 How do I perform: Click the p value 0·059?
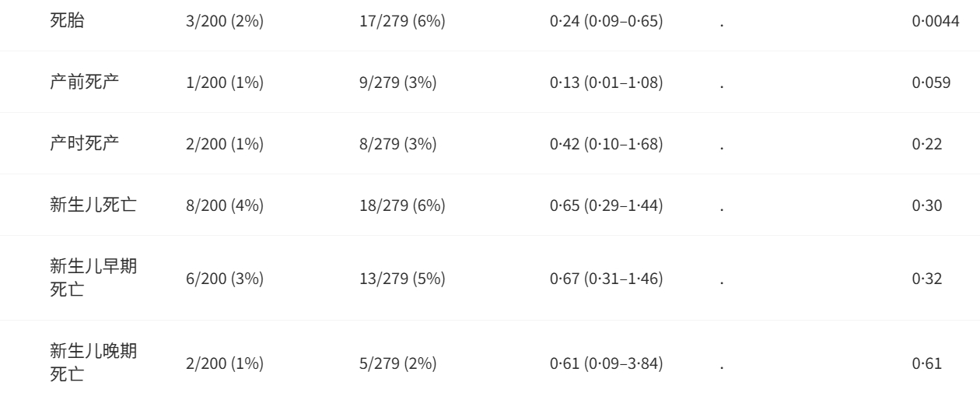pyautogui.click(x=931, y=83)
